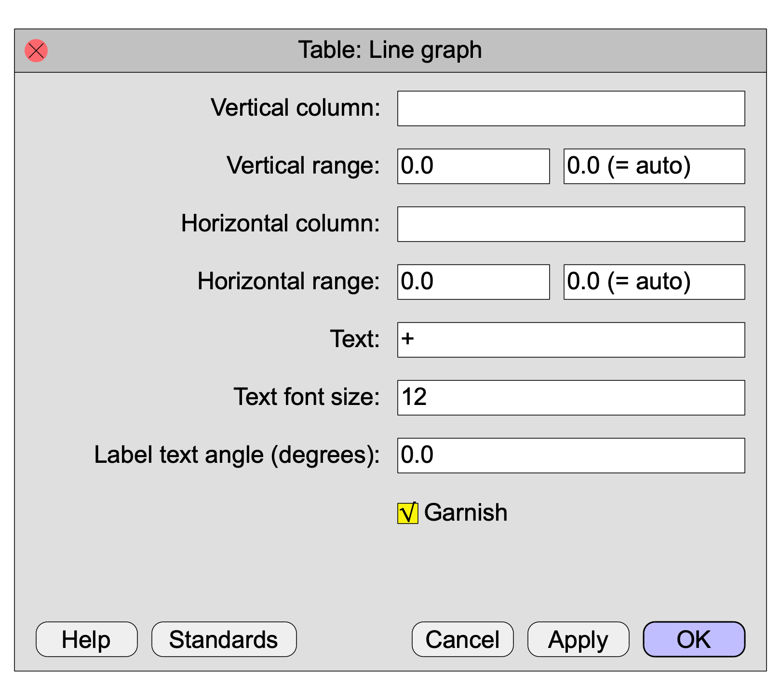Image resolution: width=781 pixels, height=700 pixels.
Task: Open the Help button
Action: 87,639
